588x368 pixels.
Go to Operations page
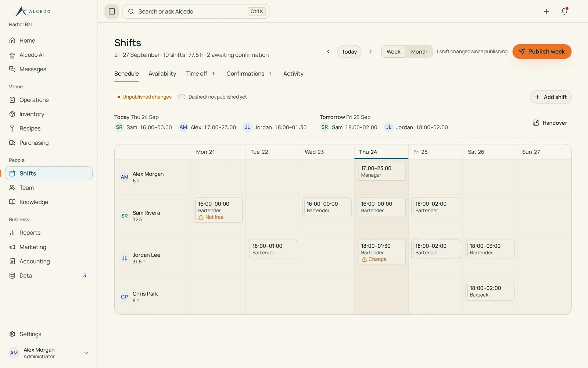coord(49,100)
